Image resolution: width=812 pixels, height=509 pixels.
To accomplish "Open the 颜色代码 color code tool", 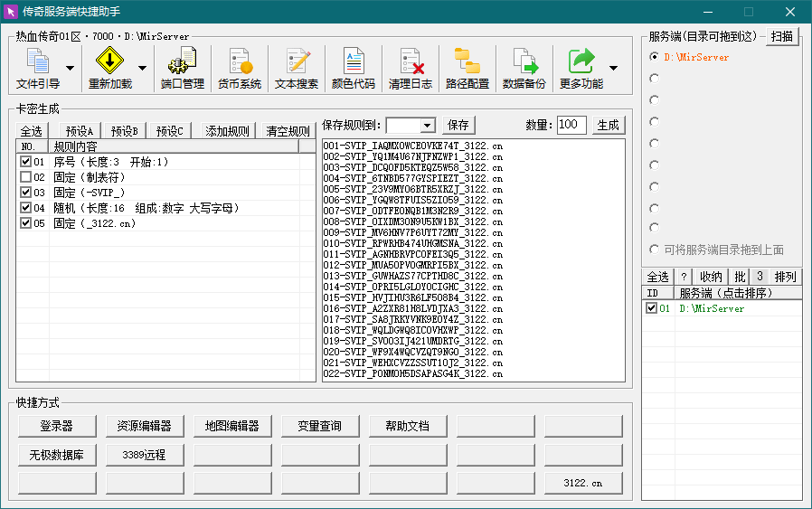I will pos(354,69).
